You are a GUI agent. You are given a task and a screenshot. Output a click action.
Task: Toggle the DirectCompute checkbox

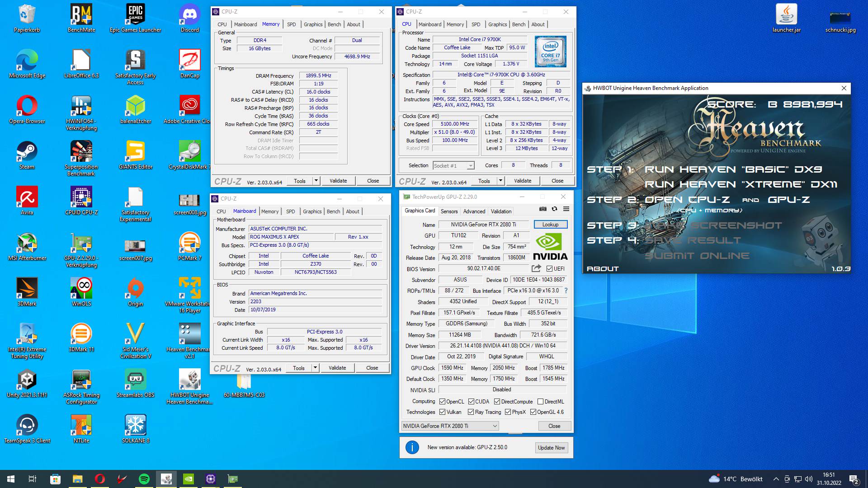point(497,401)
